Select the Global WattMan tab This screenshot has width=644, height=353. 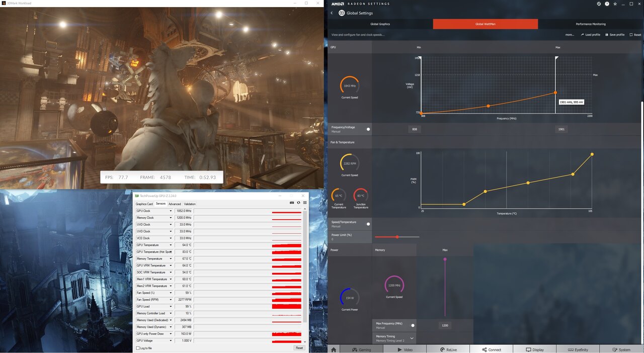click(486, 24)
